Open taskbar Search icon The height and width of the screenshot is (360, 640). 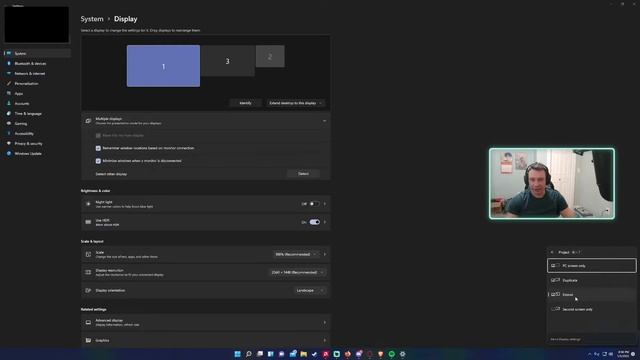[249, 354]
